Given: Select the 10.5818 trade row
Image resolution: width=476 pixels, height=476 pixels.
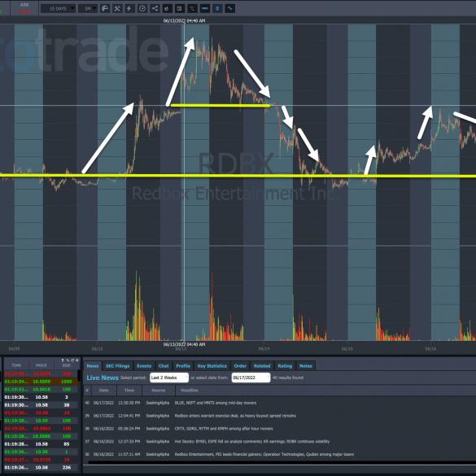Looking at the screenshot, I should coord(41,390).
